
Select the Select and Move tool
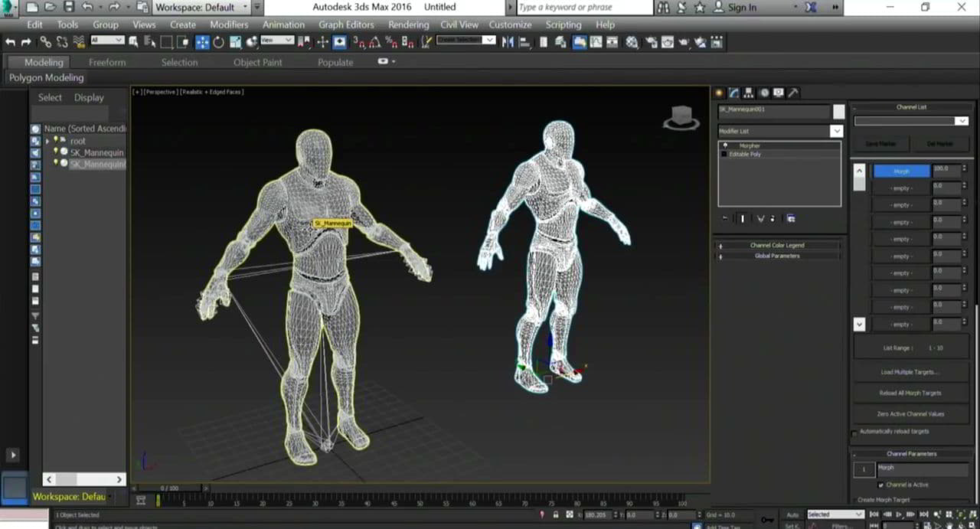pyautogui.click(x=201, y=42)
